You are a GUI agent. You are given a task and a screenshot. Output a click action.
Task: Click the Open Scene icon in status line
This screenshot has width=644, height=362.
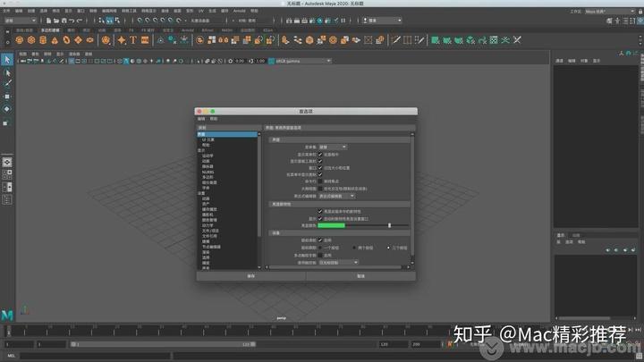tap(56, 20)
